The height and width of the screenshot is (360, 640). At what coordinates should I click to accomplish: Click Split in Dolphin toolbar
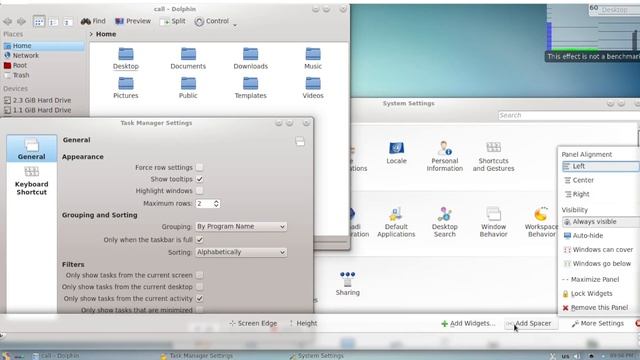coord(173,21)
